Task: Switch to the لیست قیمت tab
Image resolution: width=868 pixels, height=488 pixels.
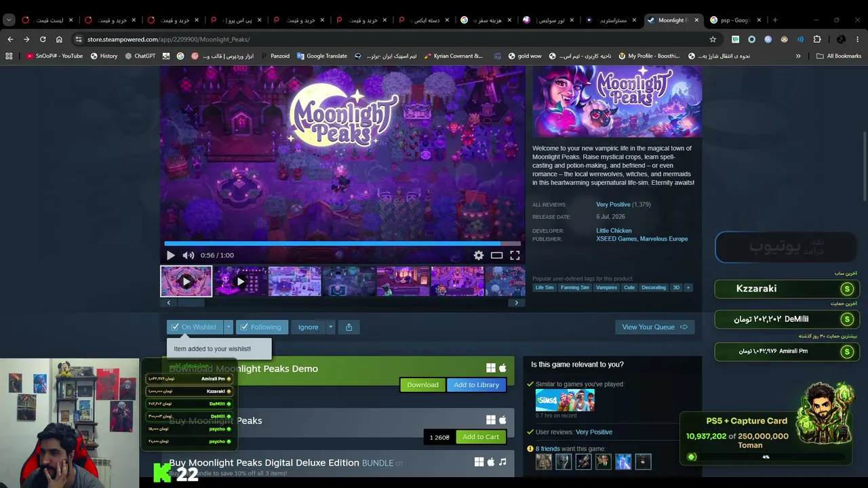Action: [x=48, y=20]
